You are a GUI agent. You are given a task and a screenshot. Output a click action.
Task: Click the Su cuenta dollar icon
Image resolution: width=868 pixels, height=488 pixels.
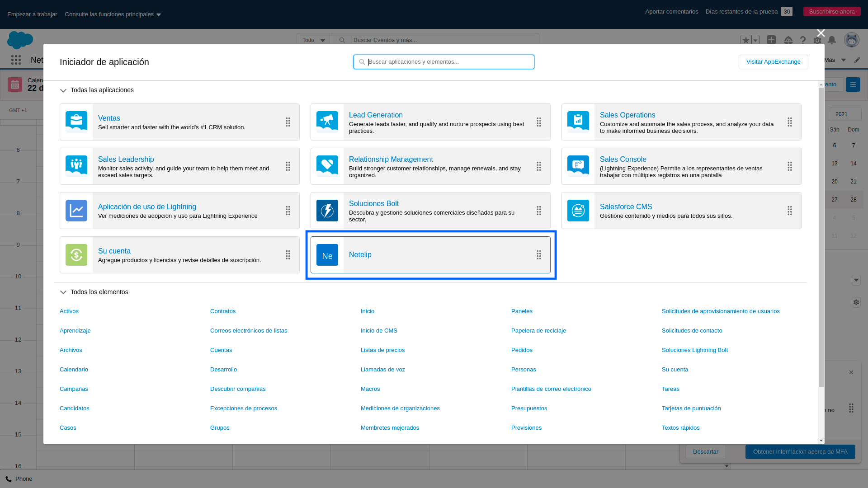tap(76, 255)
